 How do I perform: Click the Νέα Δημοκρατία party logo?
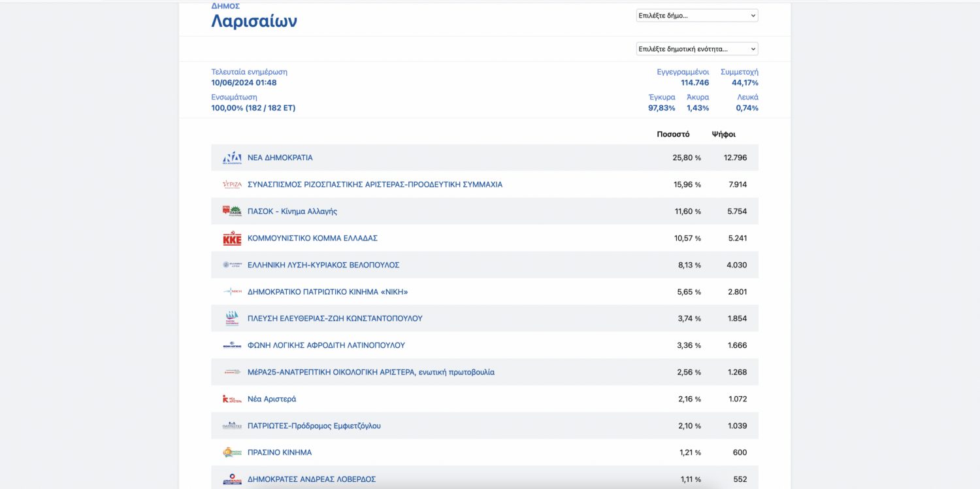click(x=232, y=158)
